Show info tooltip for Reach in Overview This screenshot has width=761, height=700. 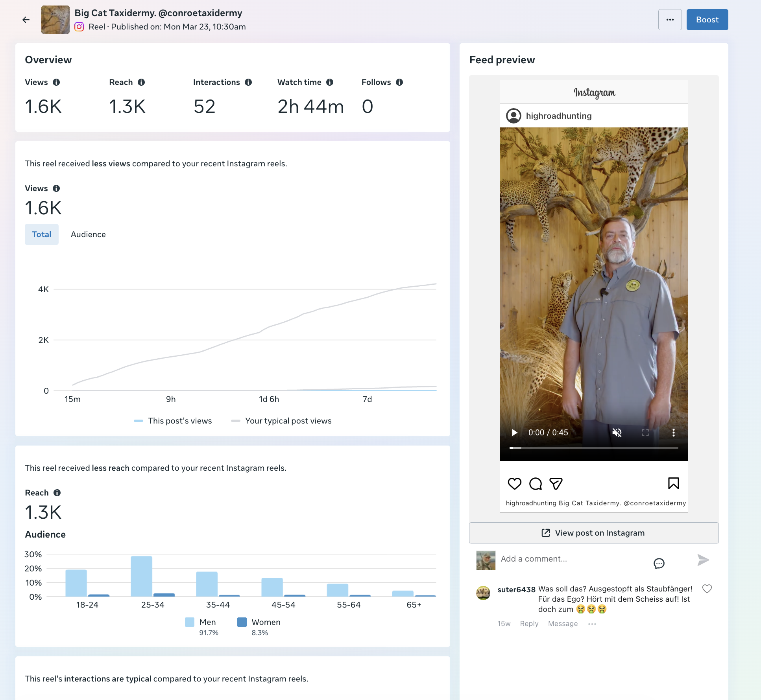[141, 82]
